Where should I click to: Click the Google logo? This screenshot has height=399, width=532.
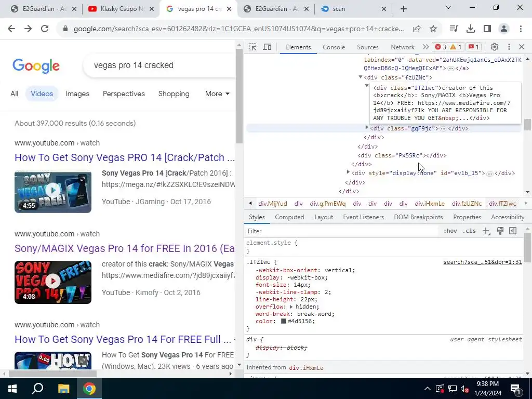coord(36,65)
